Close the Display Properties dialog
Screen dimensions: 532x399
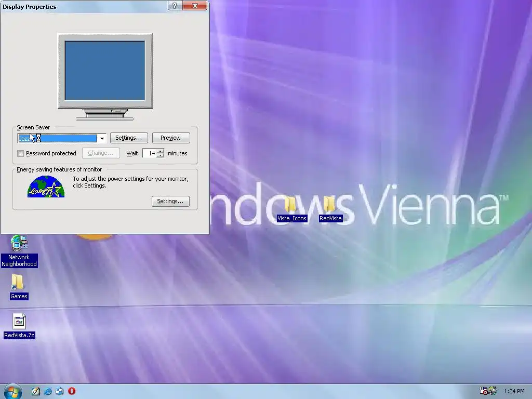(195, 6)
